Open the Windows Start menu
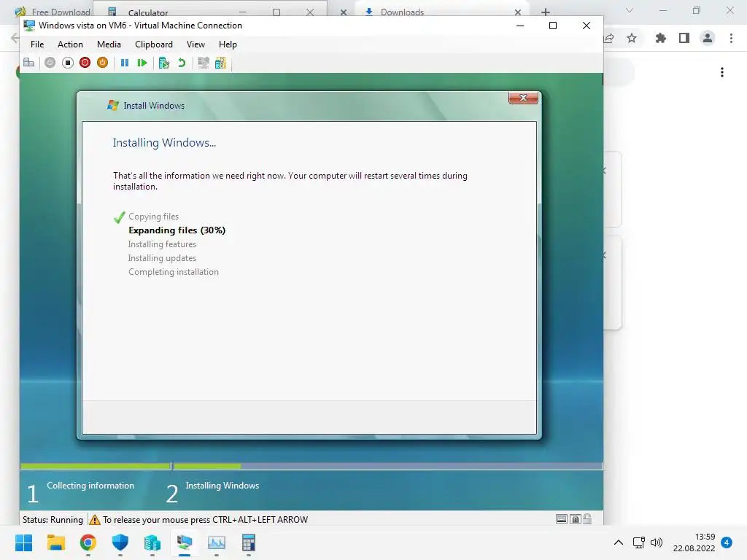 23,542
